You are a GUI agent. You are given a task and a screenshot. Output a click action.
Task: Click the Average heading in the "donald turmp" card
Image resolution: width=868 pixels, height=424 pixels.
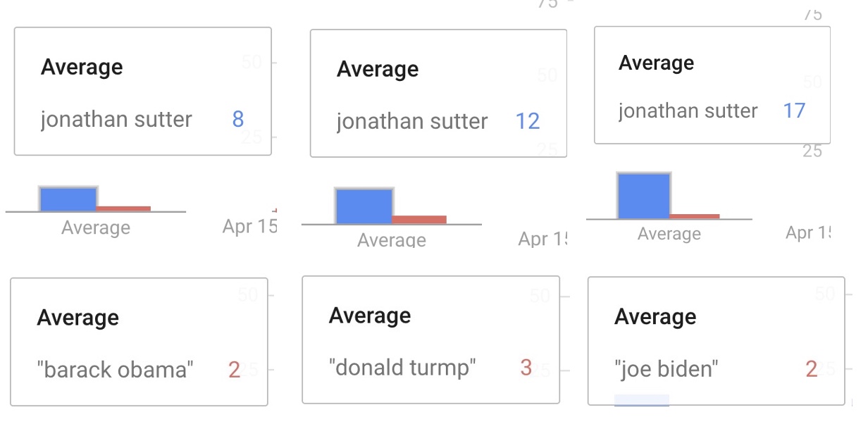(x=369, y=316)
